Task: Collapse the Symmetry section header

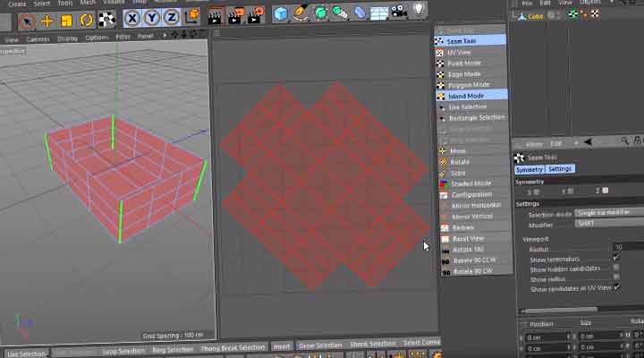Action: pyautogui.click(x=530, y=182)
